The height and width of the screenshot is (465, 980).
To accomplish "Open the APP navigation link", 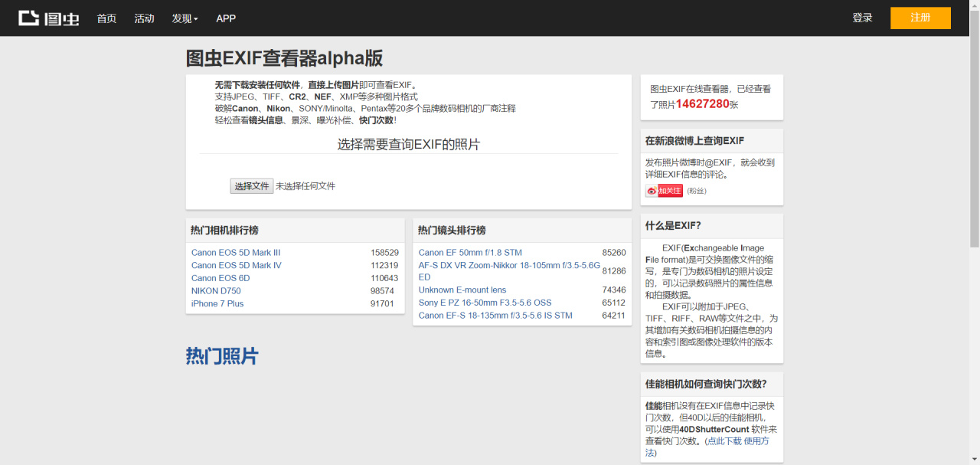I will click(x=226, y=18).
